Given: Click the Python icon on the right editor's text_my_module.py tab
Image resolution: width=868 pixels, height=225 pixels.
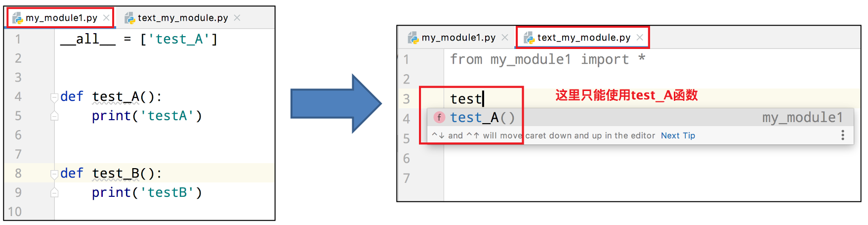Looking at the screenshot, I should [x=529, y=38].
